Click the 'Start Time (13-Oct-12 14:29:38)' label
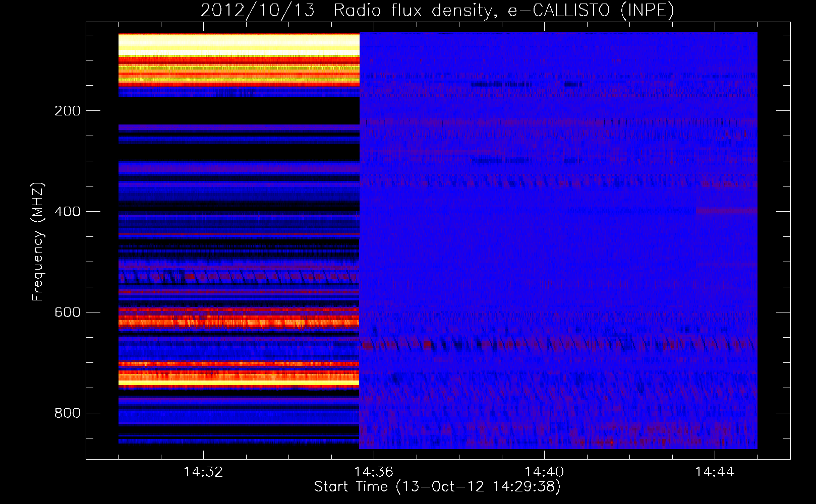This screenshot has width=816, height=504. [437, 487]
